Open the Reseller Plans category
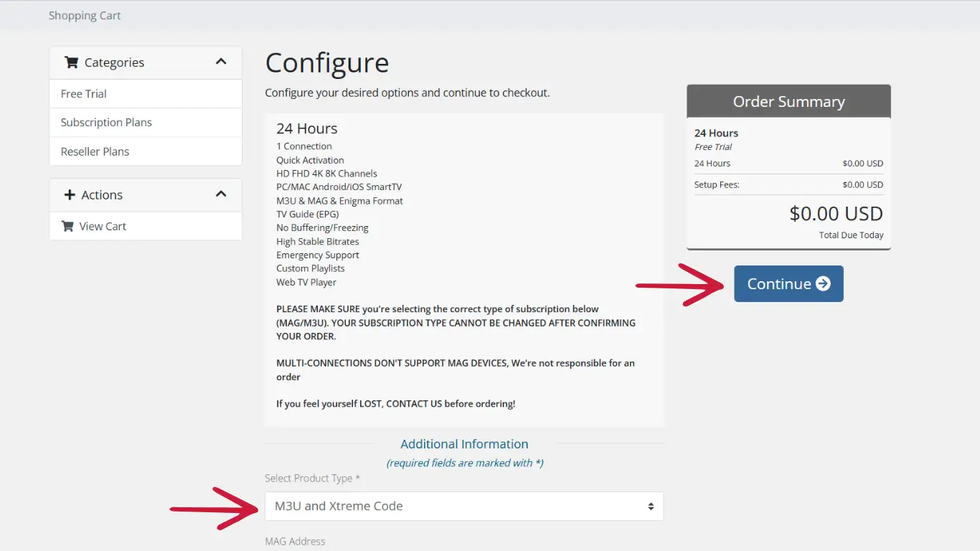Screen dimensions: 980x551 click(x=146, y=151)
